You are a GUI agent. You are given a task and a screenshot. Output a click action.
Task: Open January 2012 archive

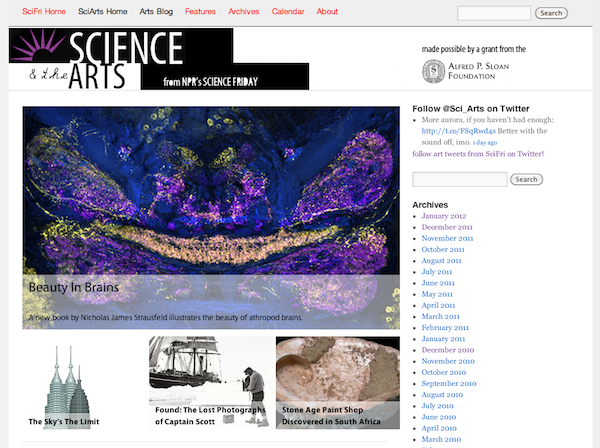(444, 216)
